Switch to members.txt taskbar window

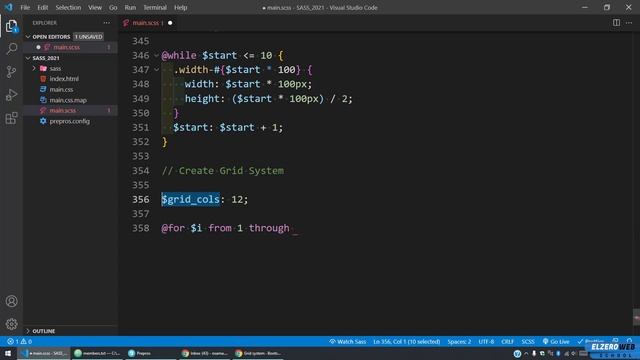click(97, 353)
